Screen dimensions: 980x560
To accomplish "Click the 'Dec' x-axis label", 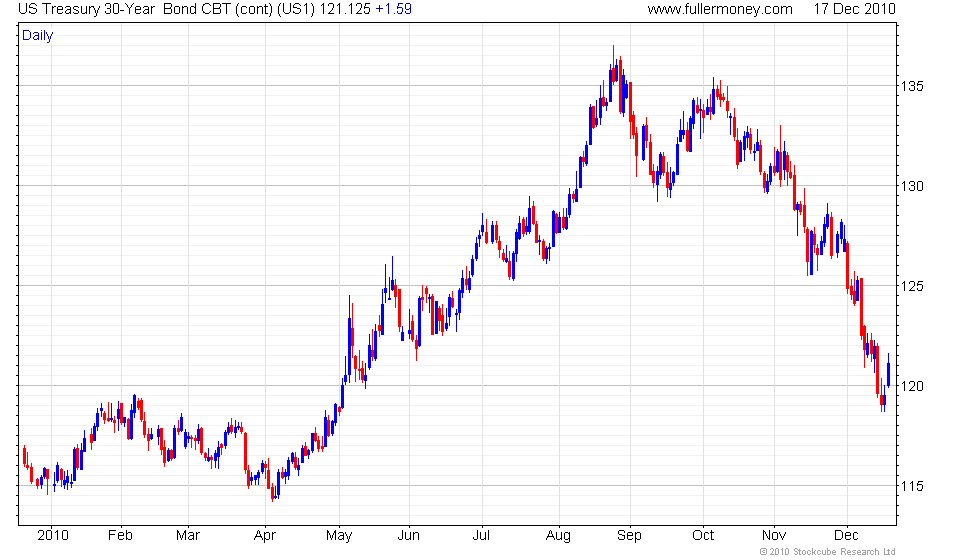I will 846,536.
